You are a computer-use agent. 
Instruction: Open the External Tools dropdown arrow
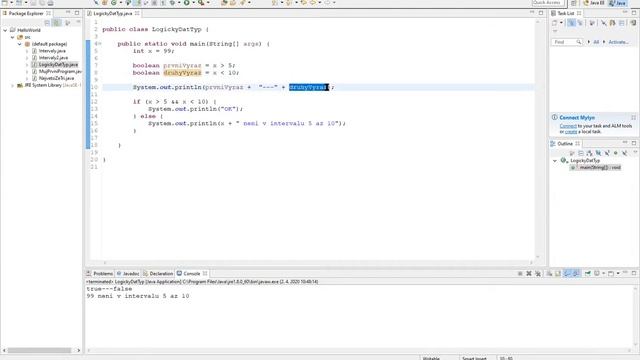(208, 3)
